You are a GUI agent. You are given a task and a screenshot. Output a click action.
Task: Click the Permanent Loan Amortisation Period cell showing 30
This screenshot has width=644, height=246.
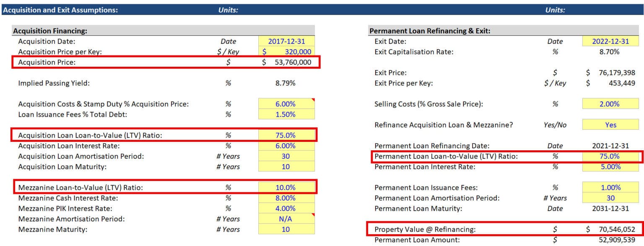point(610,198)
